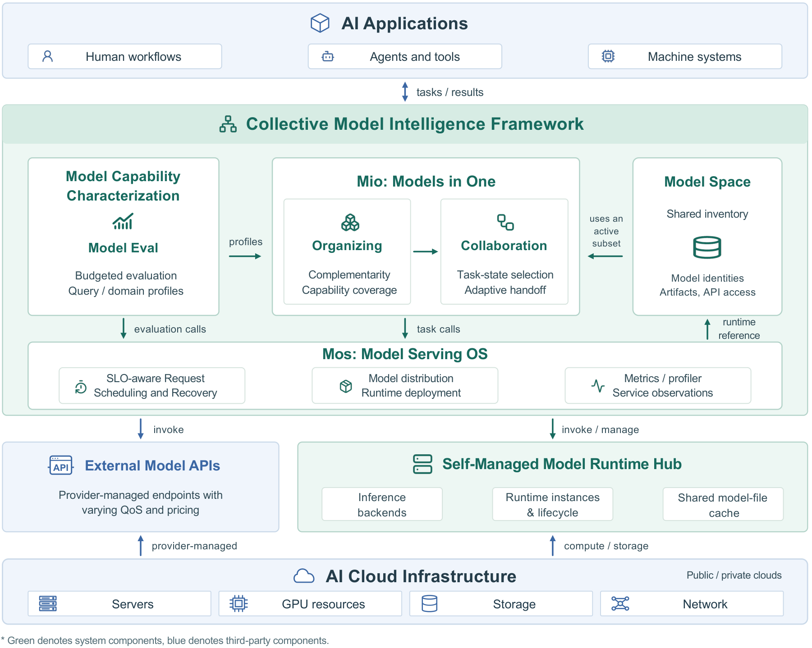Image resolution: width=812 pixels, height=648 pixels.
Task: Click the cylinder icon in the Storage box
Action: coord(429,603)
